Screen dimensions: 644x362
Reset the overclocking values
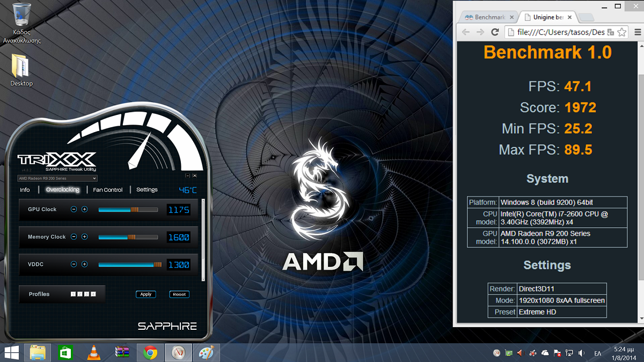[179, 294]
